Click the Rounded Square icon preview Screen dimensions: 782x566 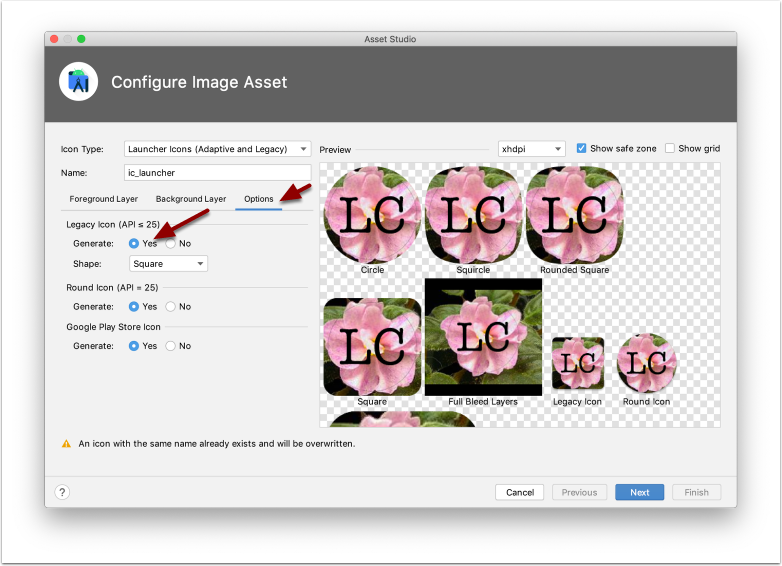(573, 214)
